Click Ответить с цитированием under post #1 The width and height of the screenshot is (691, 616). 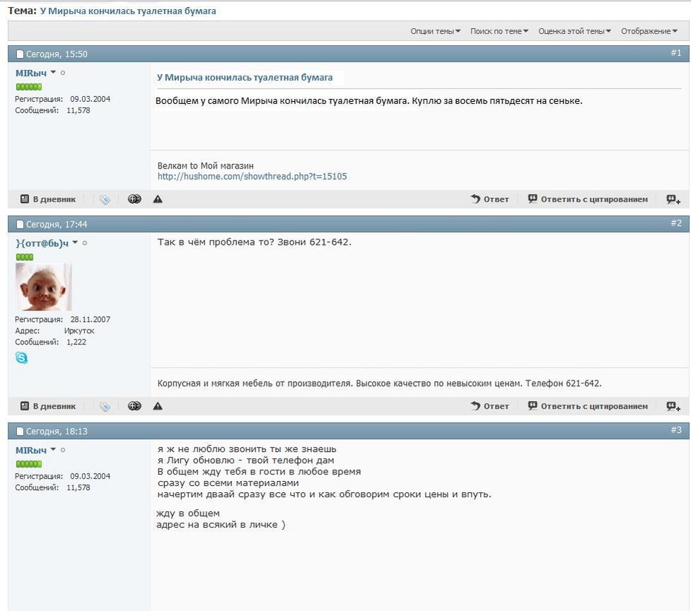click(588, 199)
